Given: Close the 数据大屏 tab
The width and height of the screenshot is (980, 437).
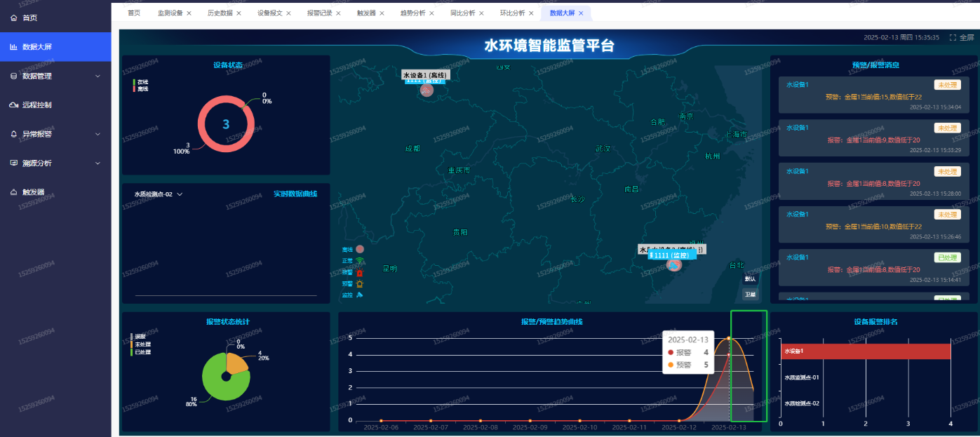Looking at the screenshot, I should click(581, 13).
